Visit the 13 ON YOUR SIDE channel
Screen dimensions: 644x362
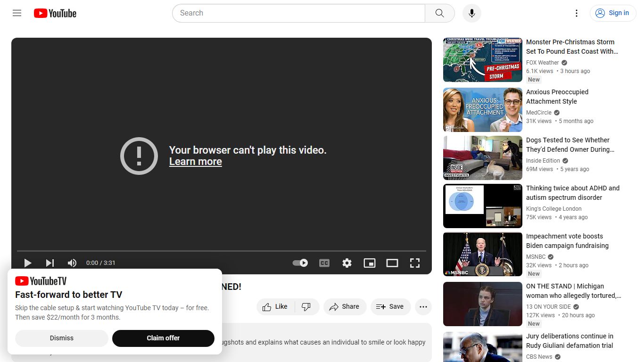(549, 307)
